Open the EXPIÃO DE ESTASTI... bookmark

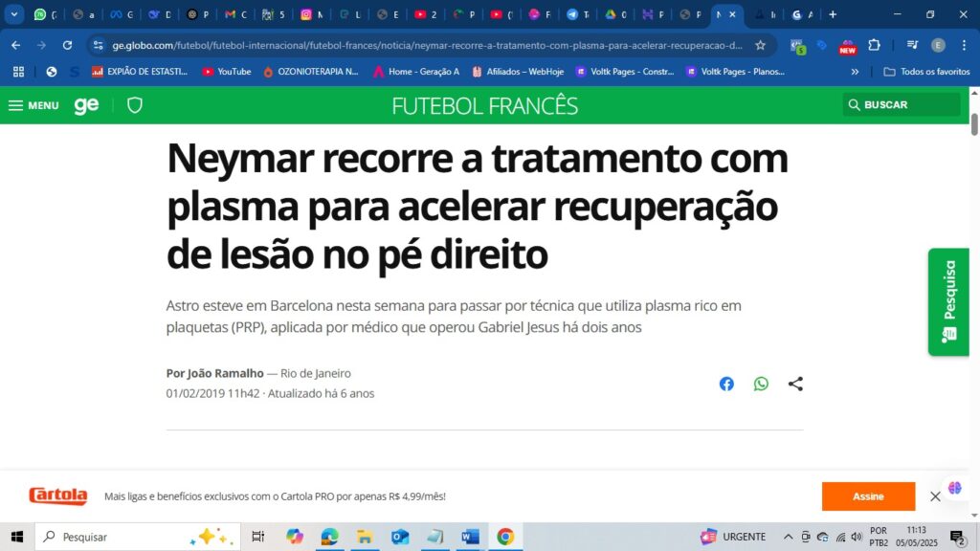pyautogui.click(x=140, y=72)
